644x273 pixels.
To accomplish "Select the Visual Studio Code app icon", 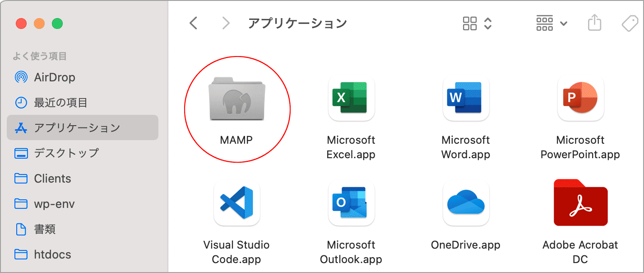I will (x=237, y=203).
